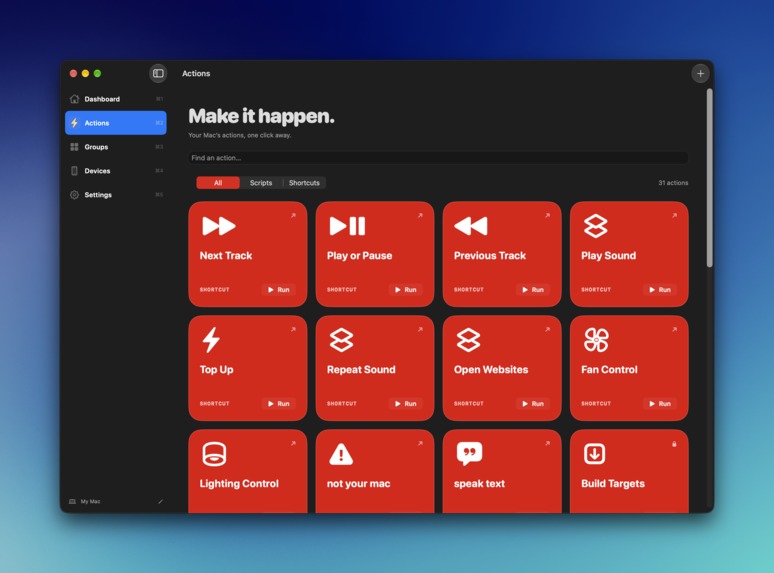Open Dashboard in the sidebar

point(116,99)
